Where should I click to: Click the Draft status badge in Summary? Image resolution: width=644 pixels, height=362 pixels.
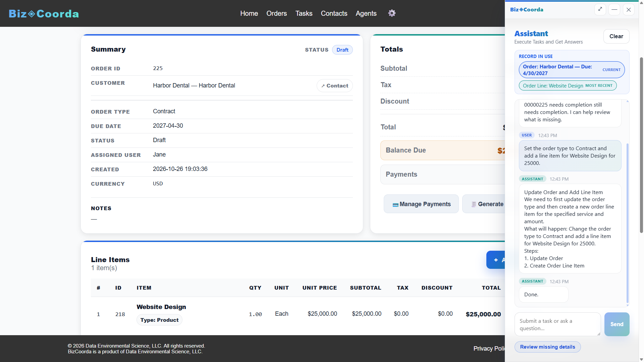click(x=342, y=50)
